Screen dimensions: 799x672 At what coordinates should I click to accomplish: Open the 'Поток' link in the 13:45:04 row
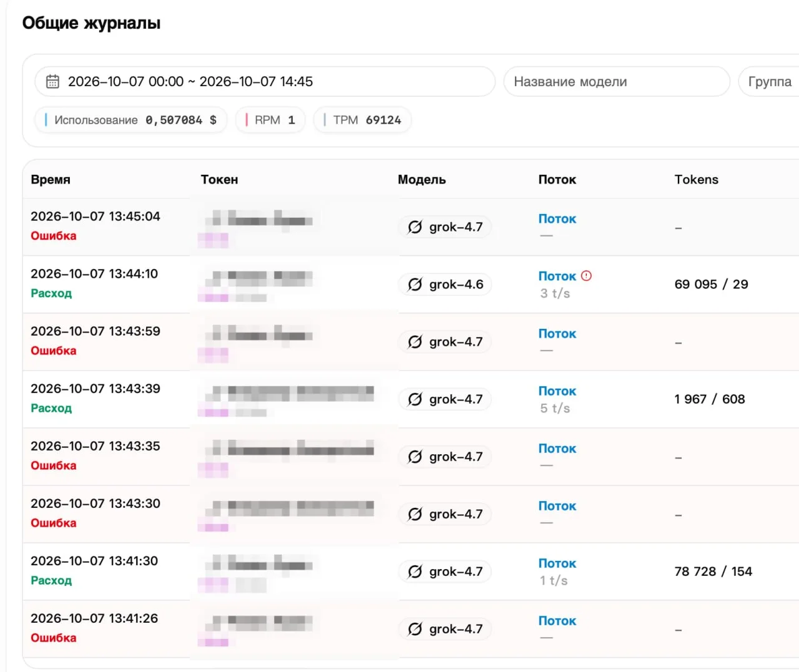tap(557, 219)
